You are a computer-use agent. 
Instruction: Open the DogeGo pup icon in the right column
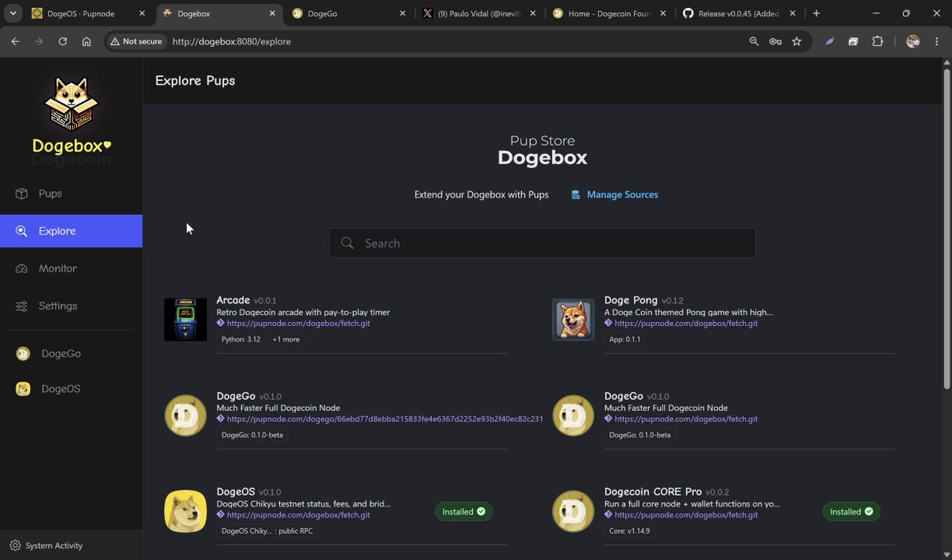tap(574, 416)
